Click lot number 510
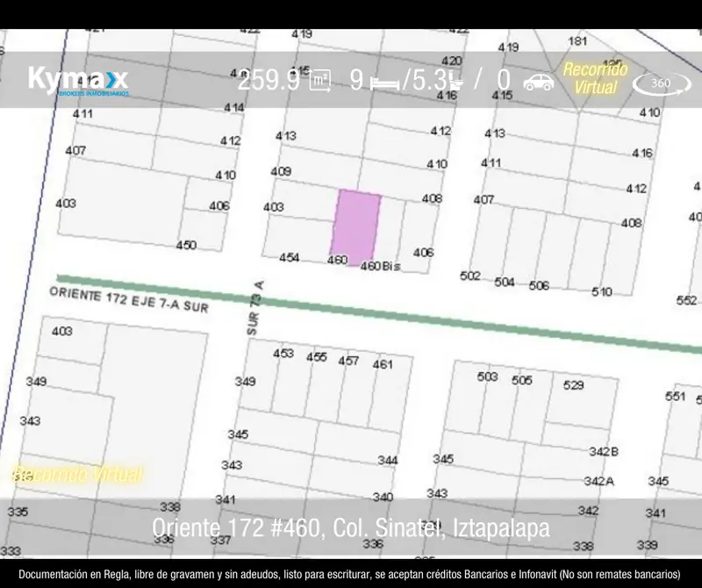The width and height of the screenshot is (702, 588). coord(601,292)
